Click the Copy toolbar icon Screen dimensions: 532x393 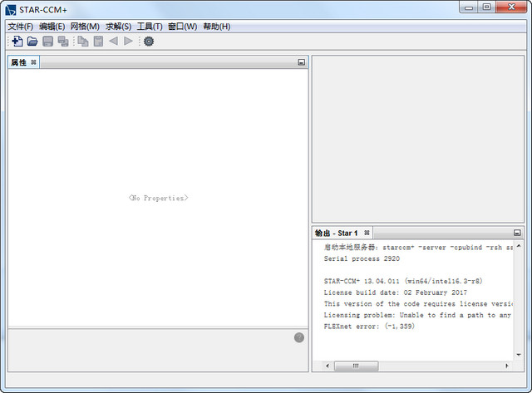click(x=83, y=42)
